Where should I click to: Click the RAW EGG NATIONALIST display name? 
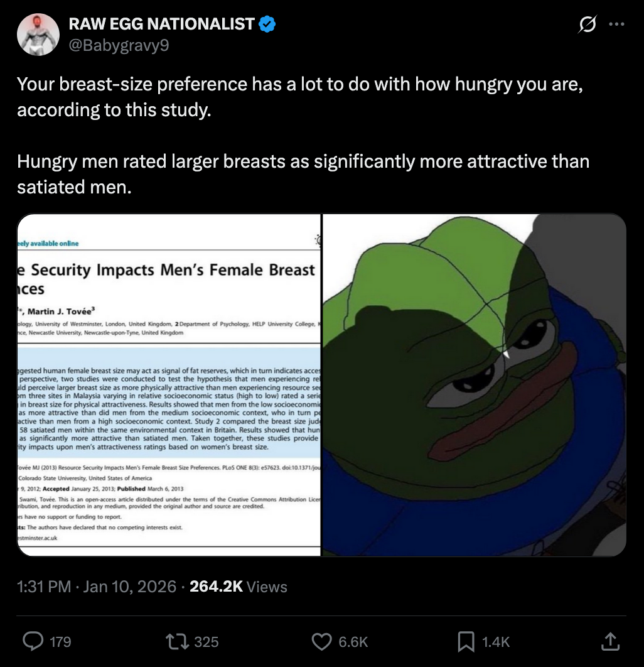point(161,24)
